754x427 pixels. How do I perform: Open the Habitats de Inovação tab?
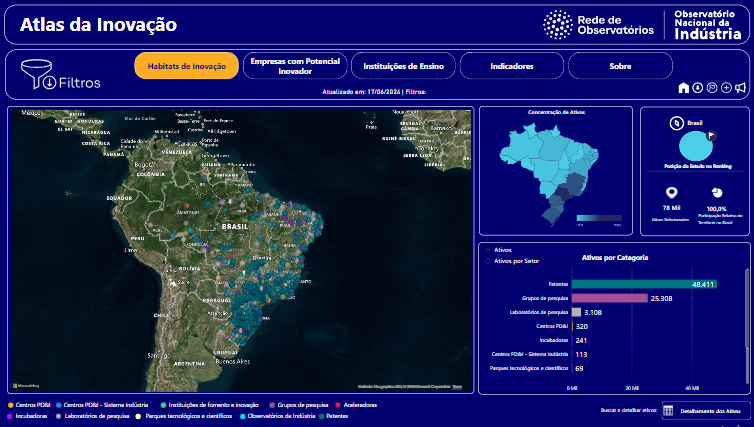187,66
